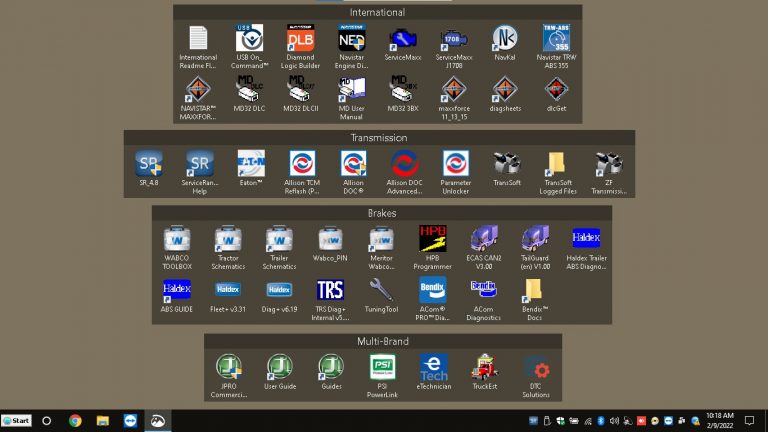Open the TransSoft Logged Files folder

coord(557,165)
